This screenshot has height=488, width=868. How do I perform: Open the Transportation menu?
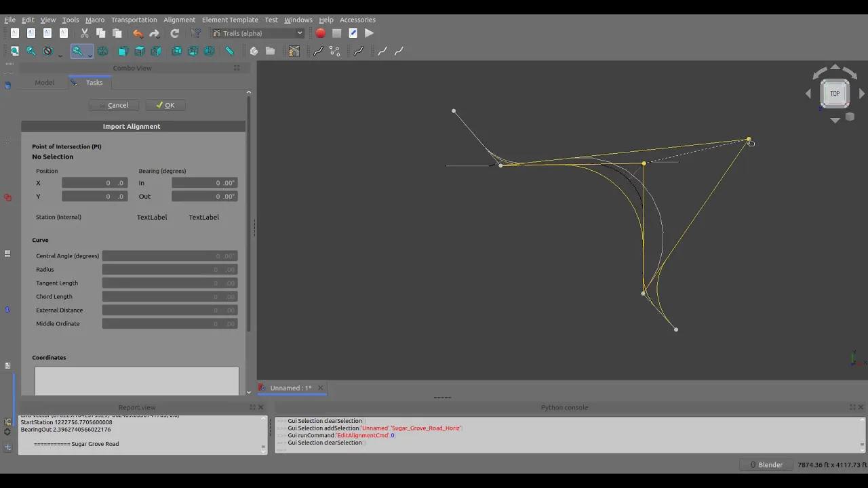[x=134, y=20]
